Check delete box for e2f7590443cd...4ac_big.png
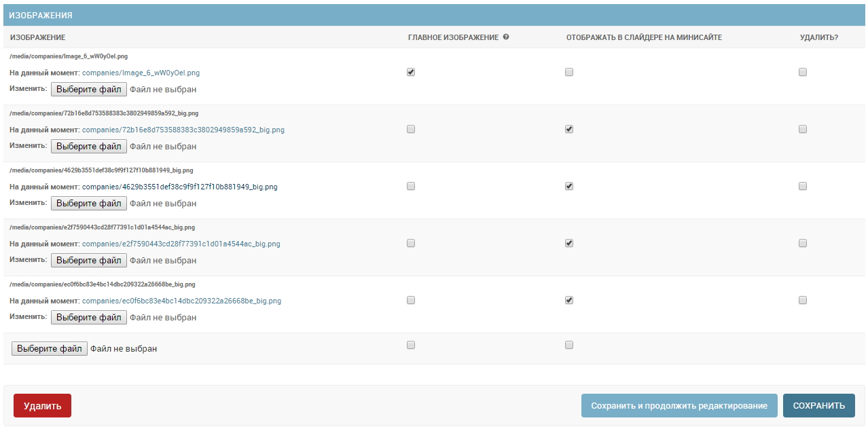Image resolution: width=868 pixels, height=429 pixels. pyautogui.click(x=803, y=243)
